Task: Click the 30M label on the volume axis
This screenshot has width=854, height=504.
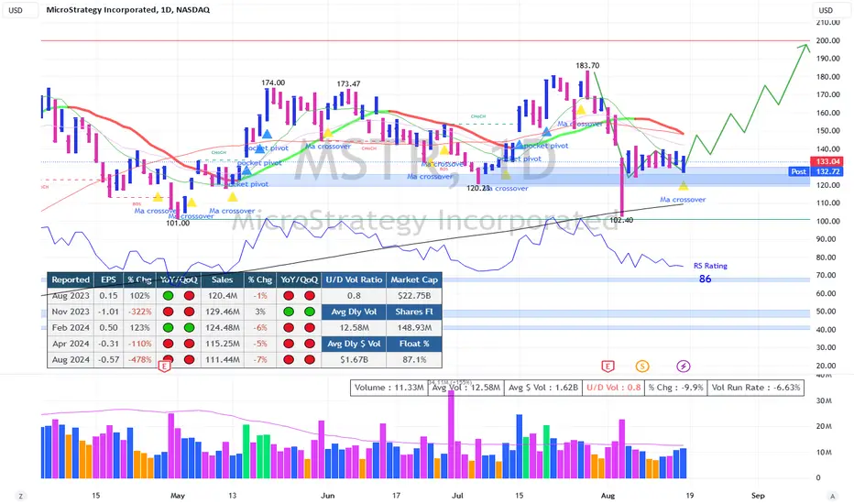Action: pos(824,400)
